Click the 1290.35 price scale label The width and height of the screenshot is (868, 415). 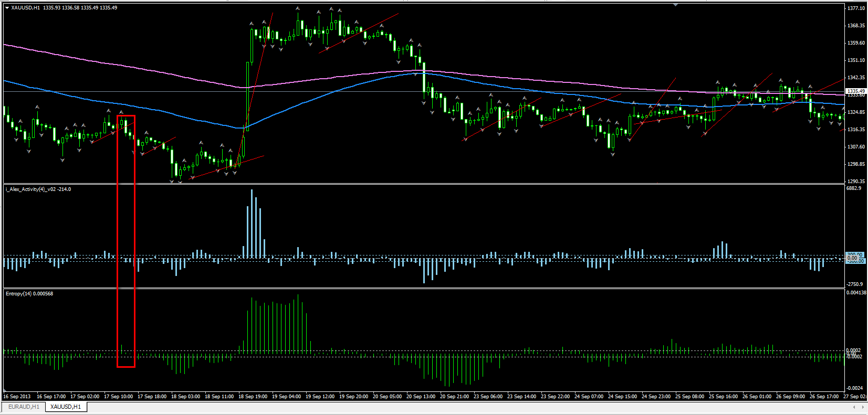click(x=856, y=182)
